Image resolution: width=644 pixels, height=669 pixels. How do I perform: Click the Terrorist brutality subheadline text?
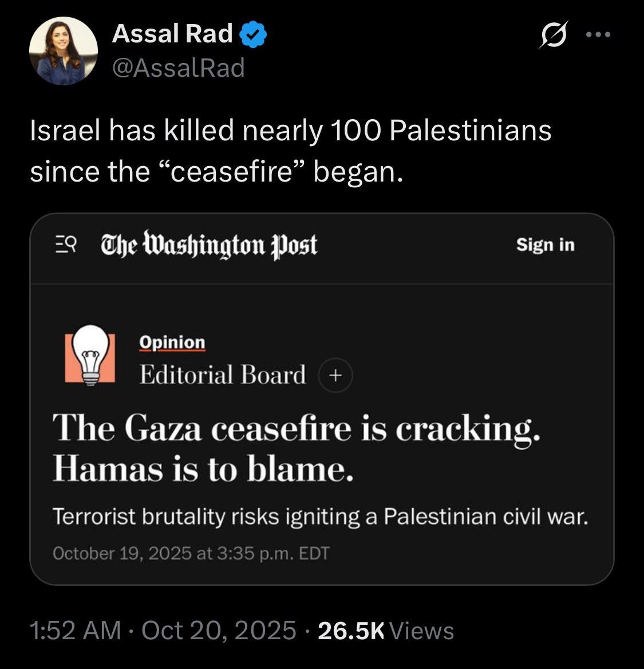pos(320,517)
